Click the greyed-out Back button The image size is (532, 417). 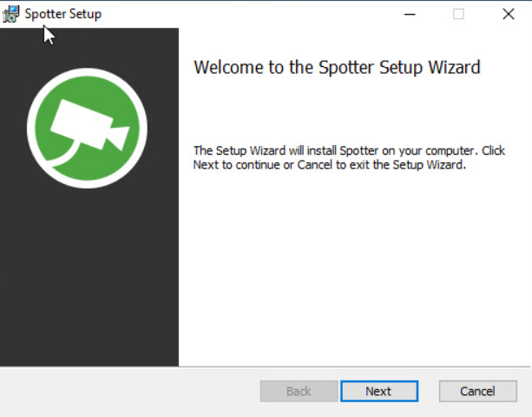click(x=298, y=391)
